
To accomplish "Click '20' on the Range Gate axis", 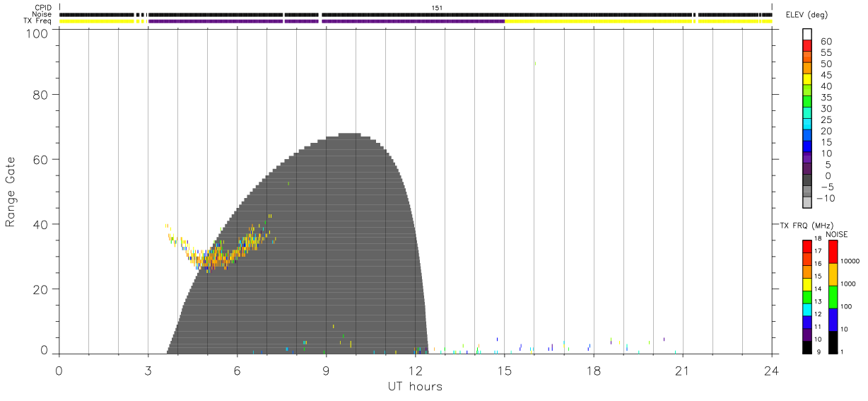I will (42, 289).
